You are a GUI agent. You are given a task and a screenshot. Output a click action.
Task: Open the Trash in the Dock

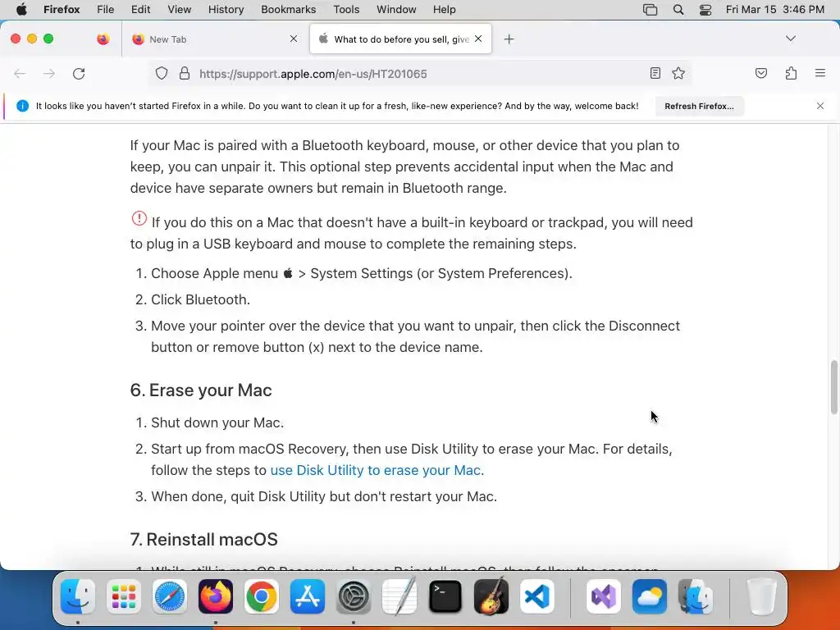(761, 596)
